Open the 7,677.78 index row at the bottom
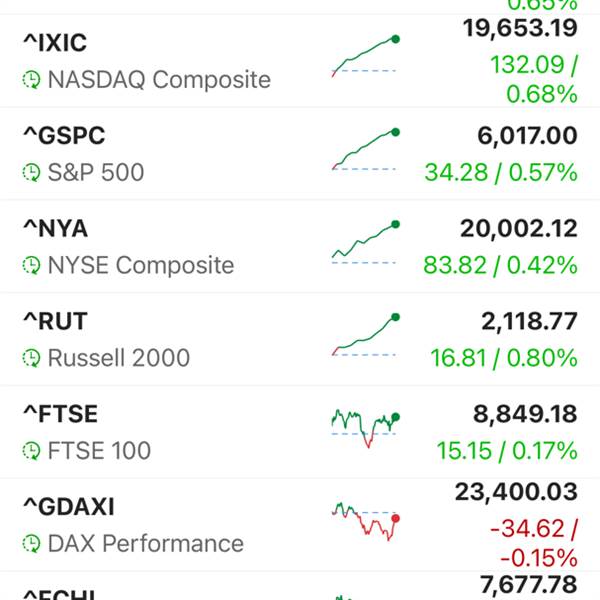600x600 pixels. pyautogui.click(x=300, y=586)
